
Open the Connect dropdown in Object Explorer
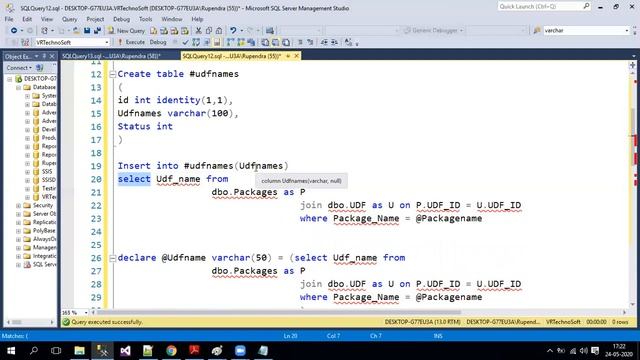pos(19,68)
